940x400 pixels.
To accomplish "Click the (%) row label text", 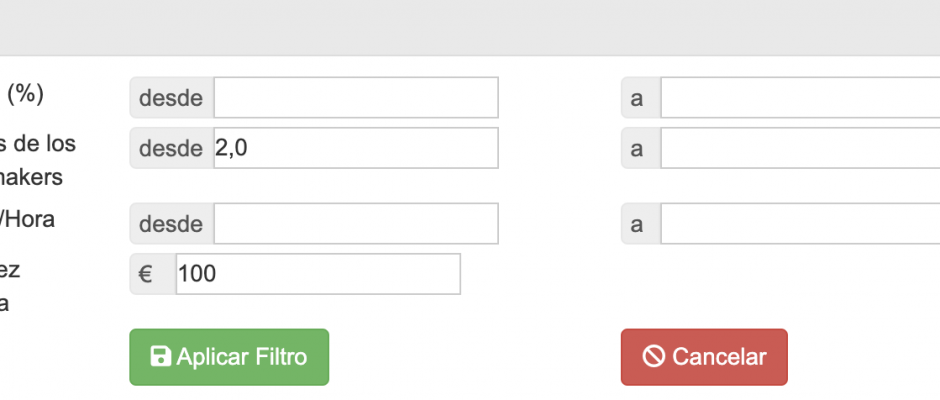I will tap(25, 93).
